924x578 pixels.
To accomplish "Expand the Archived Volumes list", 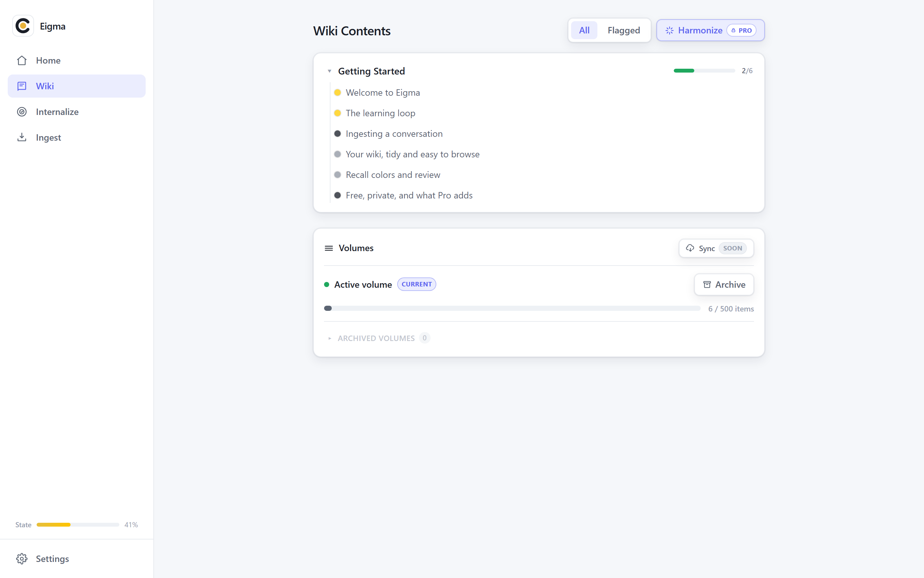I will [x=330, y=338].
